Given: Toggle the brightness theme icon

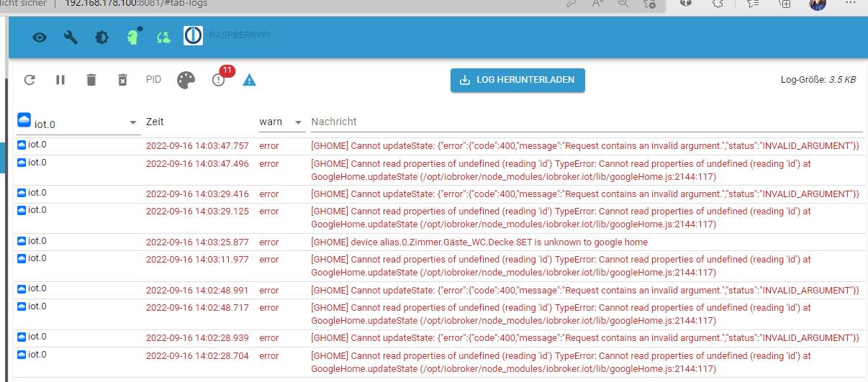Looking at the screenshot, I should point(101,37).
